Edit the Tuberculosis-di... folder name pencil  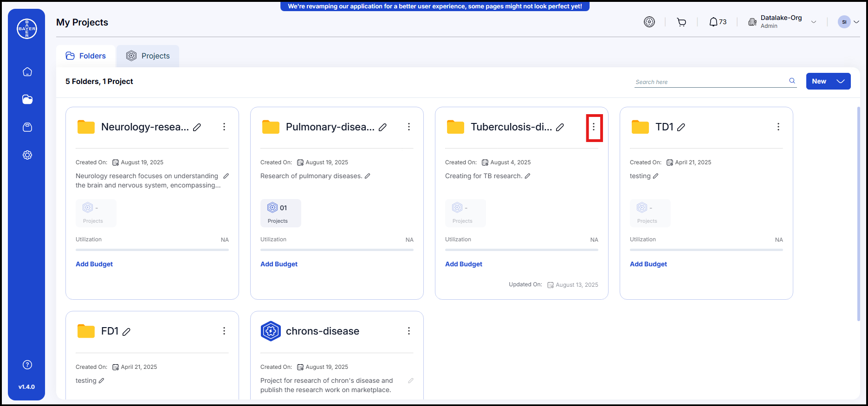560,127
